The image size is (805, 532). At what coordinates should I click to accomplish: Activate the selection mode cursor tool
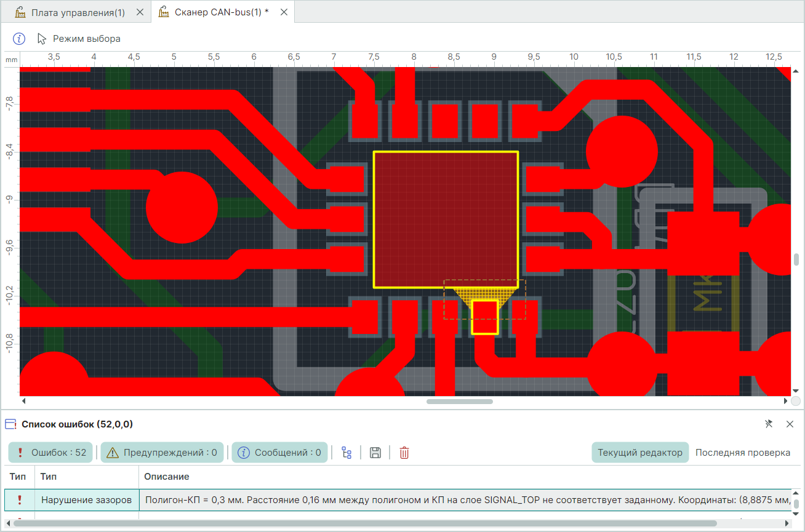coord(42,39)
